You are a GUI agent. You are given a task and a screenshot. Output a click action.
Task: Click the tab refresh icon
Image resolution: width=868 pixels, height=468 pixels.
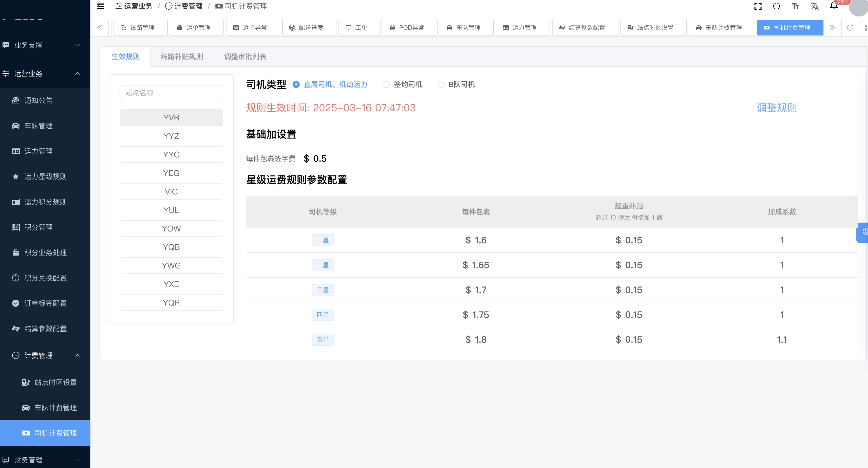850,28
